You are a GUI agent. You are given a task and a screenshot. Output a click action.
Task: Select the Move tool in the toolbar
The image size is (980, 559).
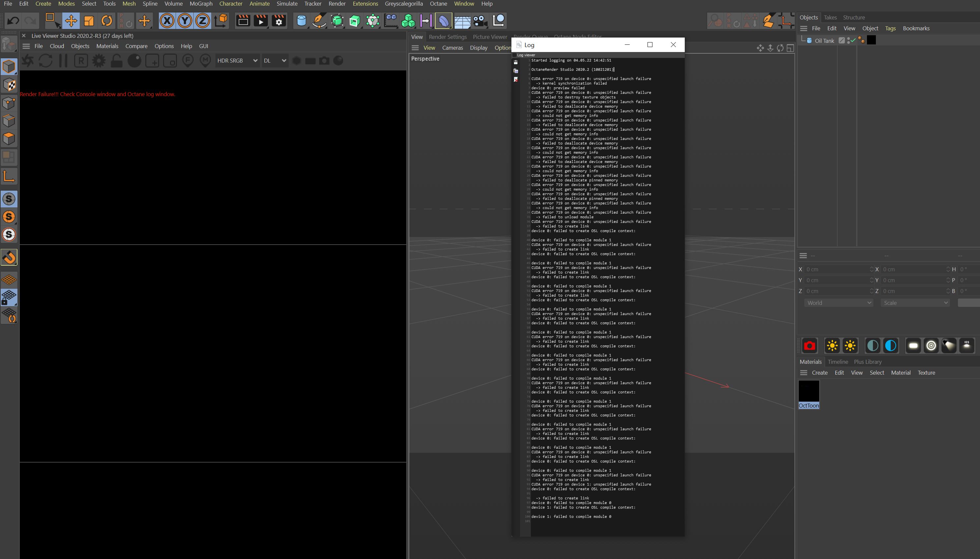(x=71, y=21)
